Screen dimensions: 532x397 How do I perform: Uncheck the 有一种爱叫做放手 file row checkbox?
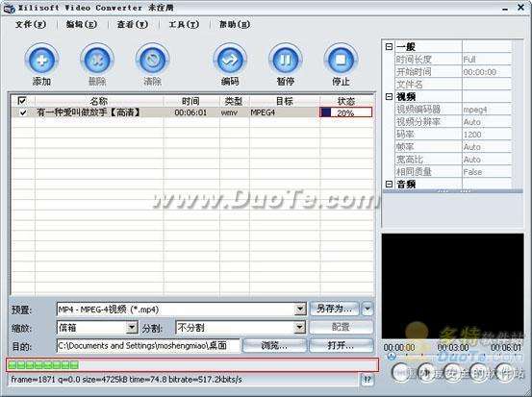point(23,112)
